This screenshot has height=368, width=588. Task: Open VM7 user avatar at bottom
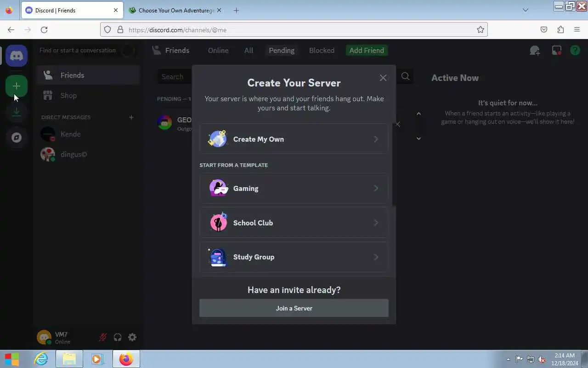click(44, 337)
